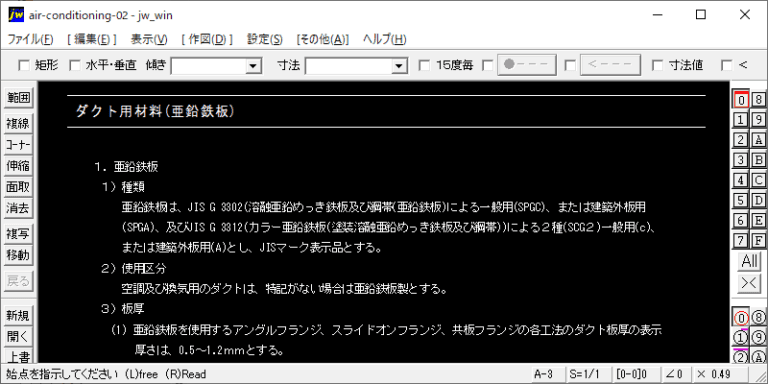Select layer 0 square button
The image size is (768, 384).
tap(741, 99)
